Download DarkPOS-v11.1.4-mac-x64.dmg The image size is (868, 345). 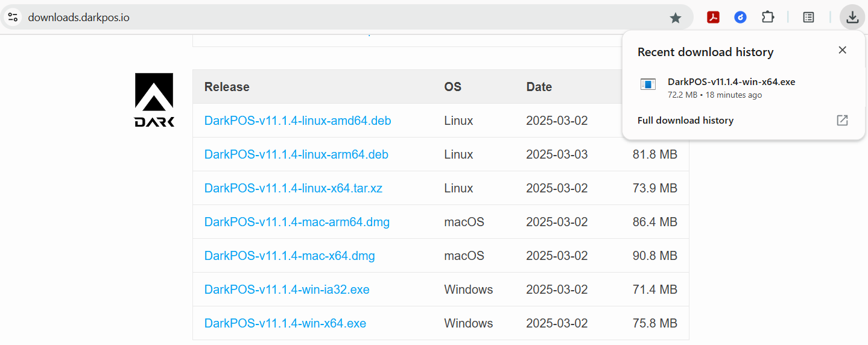[290, 256]
